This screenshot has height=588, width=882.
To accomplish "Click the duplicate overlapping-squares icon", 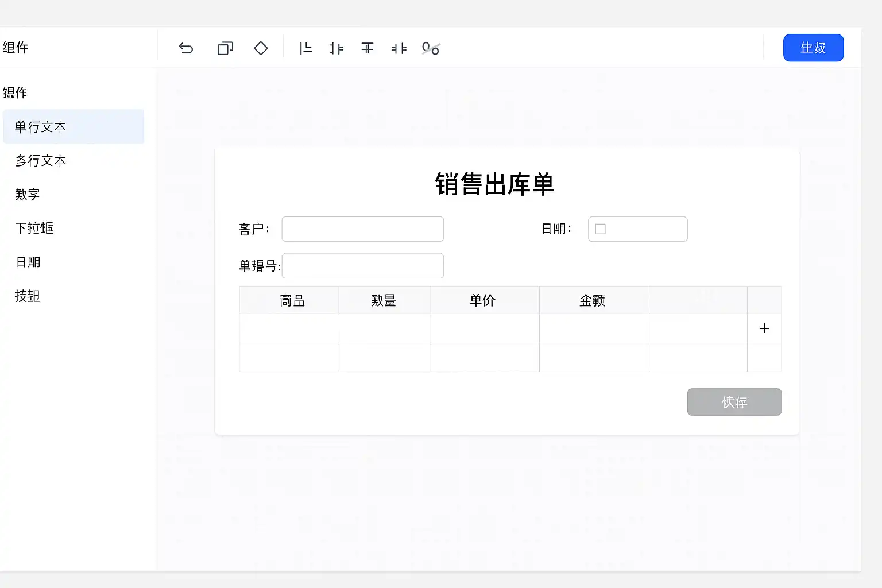I will pyautogui.click(x=225, y=48).
